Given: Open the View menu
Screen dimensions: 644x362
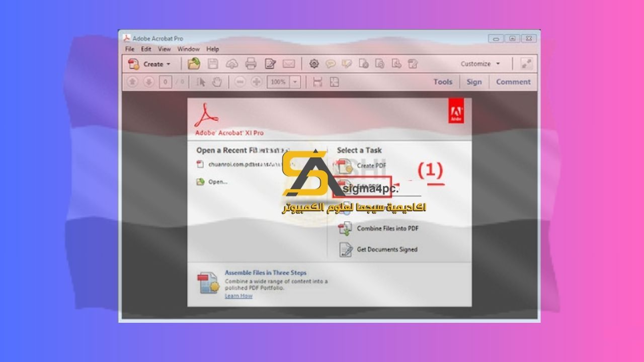Looking at the screenshot, I should click(x=165, y=49).
